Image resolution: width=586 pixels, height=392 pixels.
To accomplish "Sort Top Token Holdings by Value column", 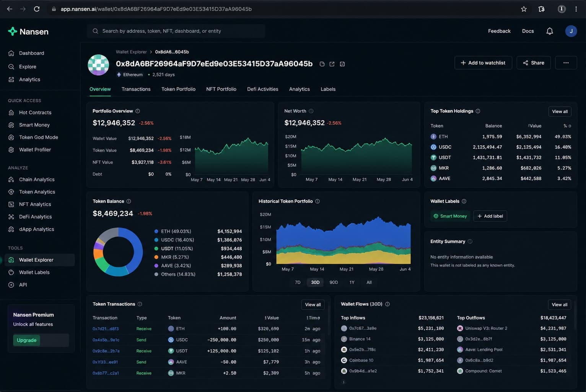I will (x=535, y=126).
